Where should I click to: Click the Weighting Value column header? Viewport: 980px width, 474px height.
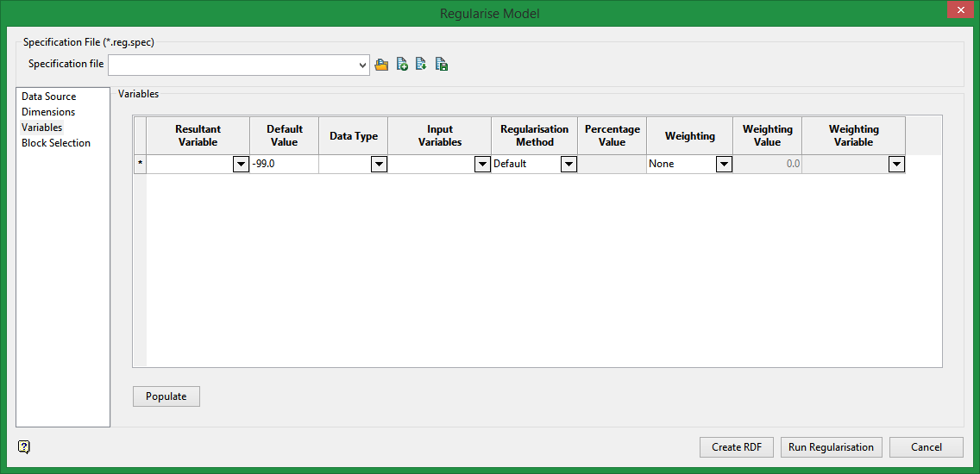point(768,135)
